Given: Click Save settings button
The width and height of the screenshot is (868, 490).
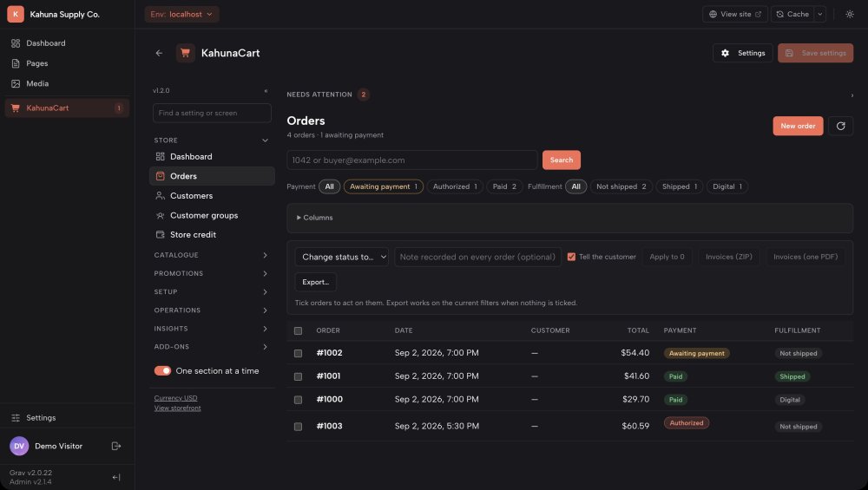Looking at the screenshot, I should tap(815, 53).
